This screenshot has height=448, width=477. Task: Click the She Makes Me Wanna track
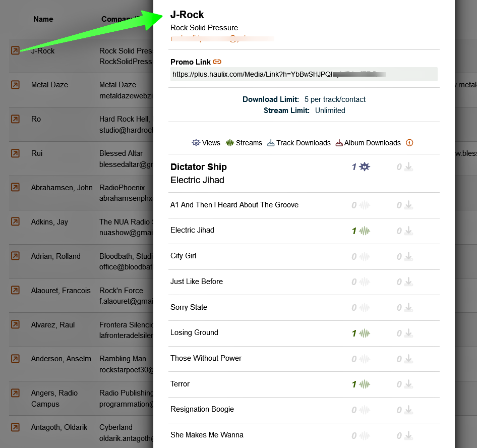207,435
